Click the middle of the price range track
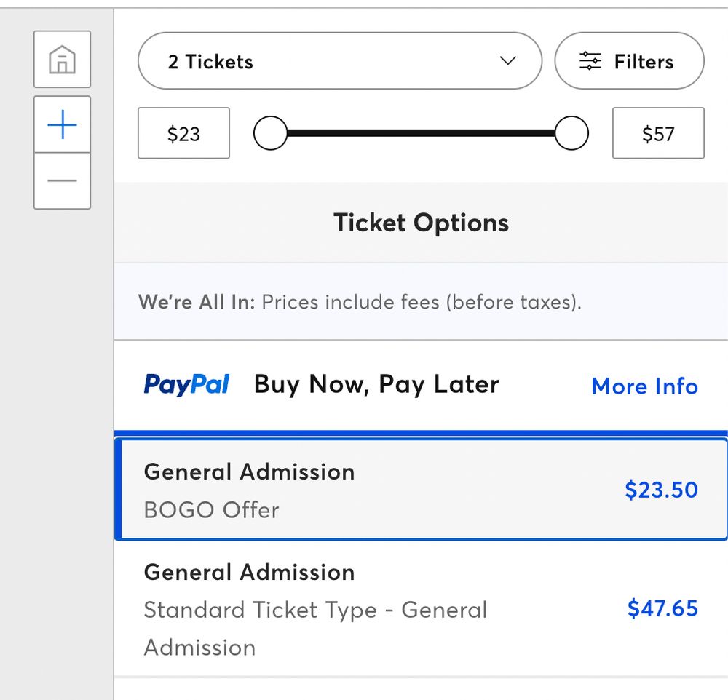 tap(421, 133)
